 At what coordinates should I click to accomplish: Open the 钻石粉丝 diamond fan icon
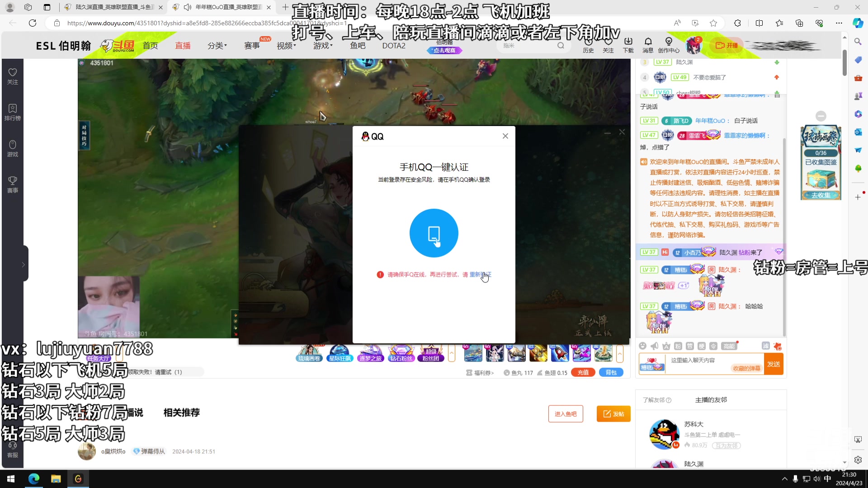pyautogui.click(x=401, y=353)
